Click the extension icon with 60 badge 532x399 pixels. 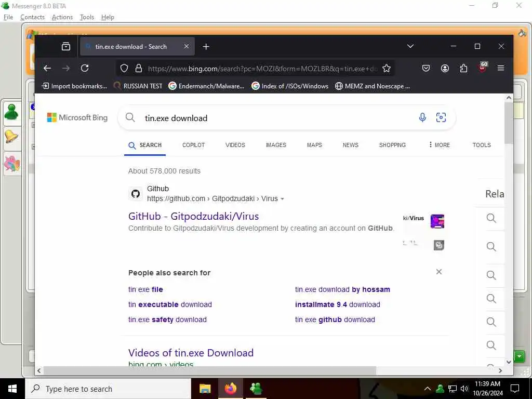point(483,67)
